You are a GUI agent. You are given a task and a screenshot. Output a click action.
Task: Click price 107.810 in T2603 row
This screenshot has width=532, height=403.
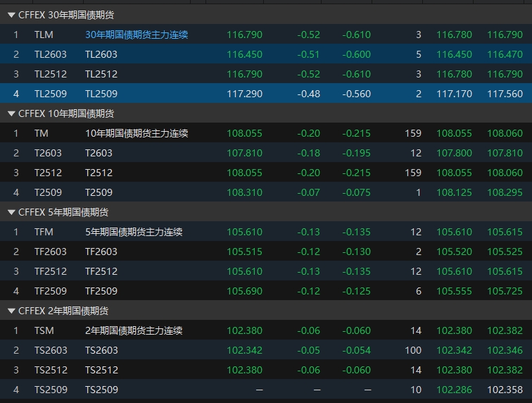[244, 153]
